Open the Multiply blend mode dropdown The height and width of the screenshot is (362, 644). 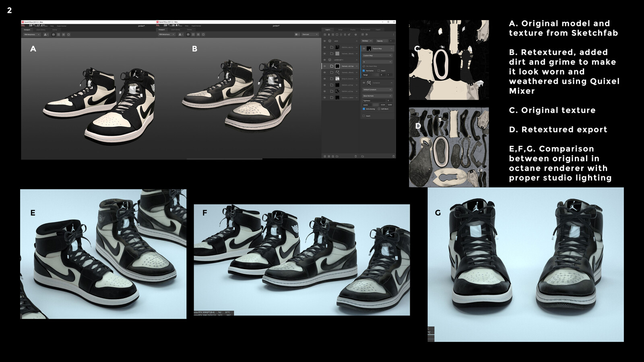point(367,41)
